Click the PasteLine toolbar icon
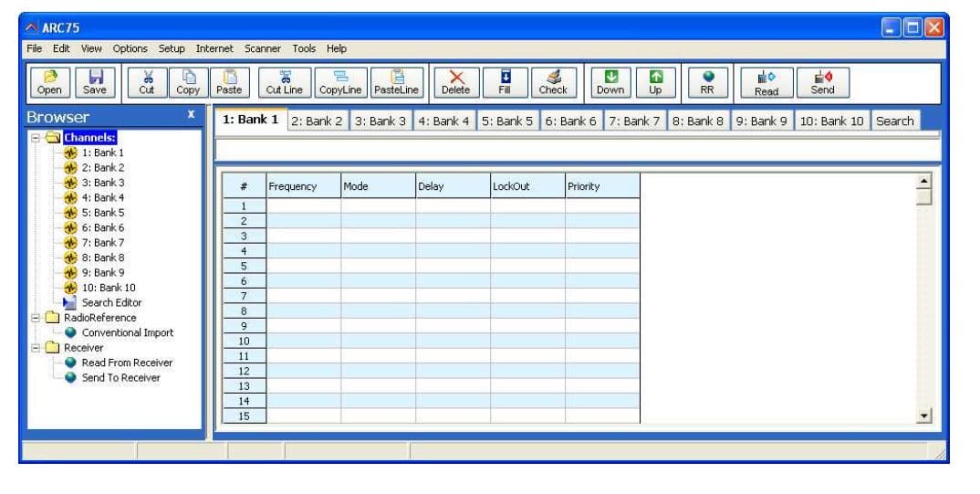This screenshot has height=494, width=980. pyautogui.click(x=396, y=82)
